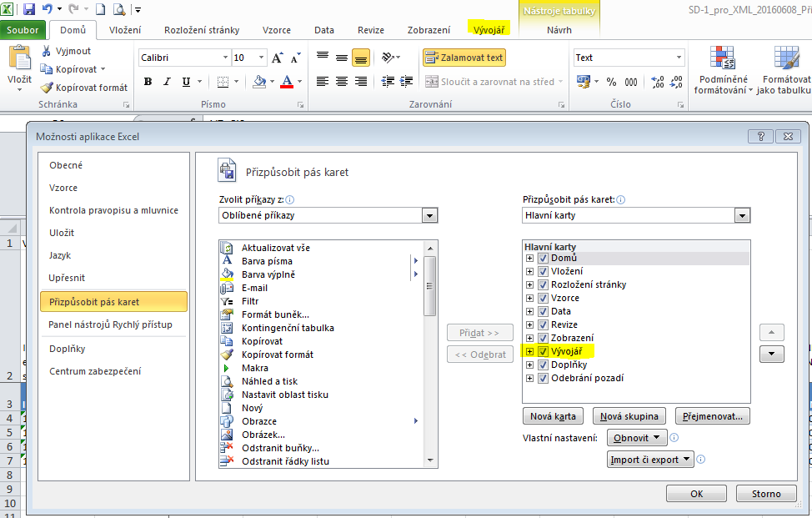This screenshot has width=812, height=518.
Task: Cancel dialog with Storno button
Action: 766,494
